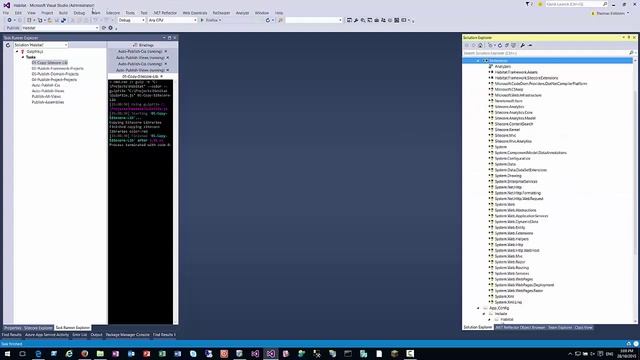Click Collapse All icon in Solution Explorer
The image size is (640, 360).
tap(507, 45)
